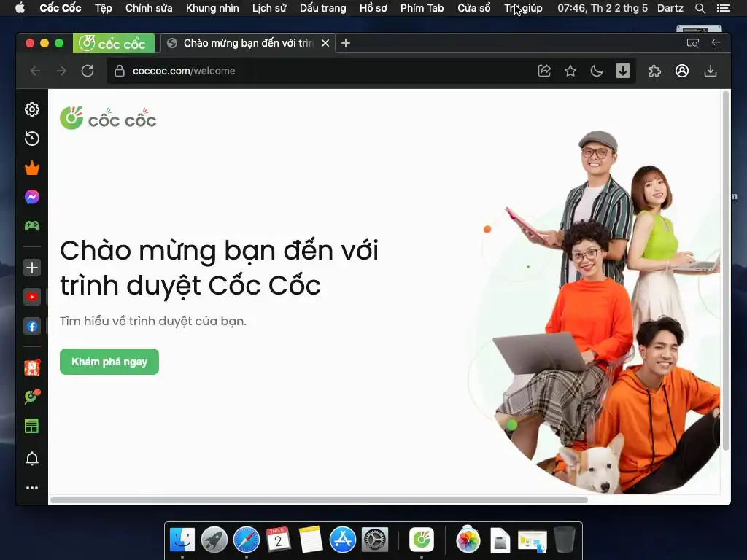
Task: Open the Hồ sơ menu
Action: [x=373, y=8]
